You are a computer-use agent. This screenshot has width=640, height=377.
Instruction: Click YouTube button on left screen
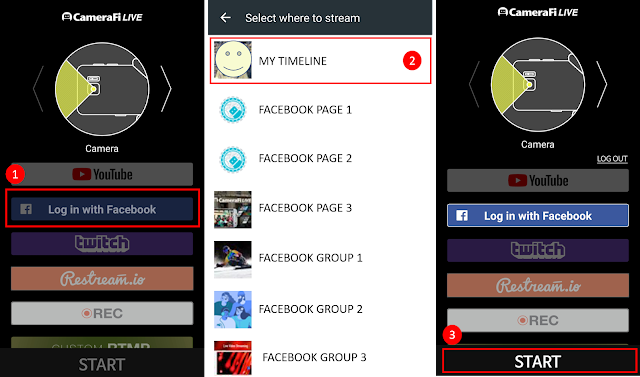pos(102,175)
